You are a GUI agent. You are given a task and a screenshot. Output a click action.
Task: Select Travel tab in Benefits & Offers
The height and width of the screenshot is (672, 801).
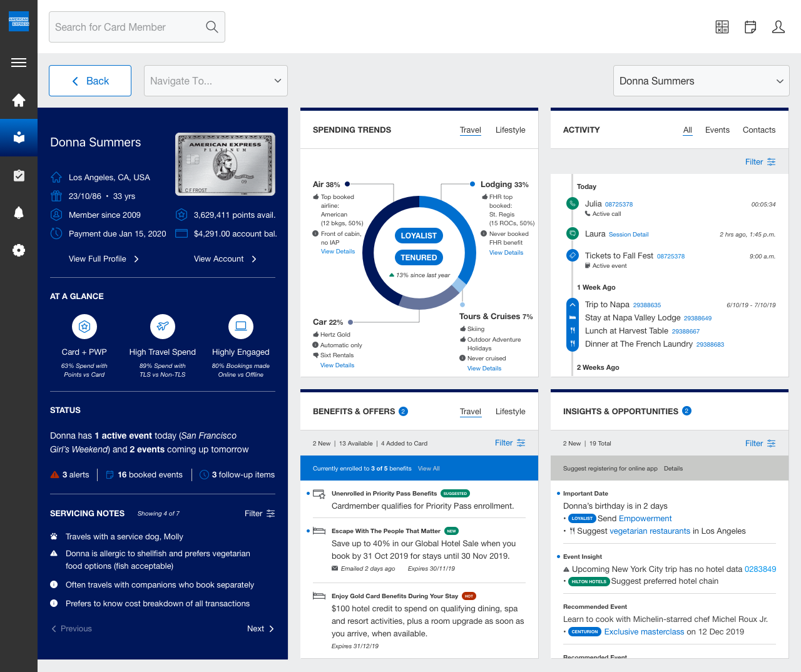point(471,412)
